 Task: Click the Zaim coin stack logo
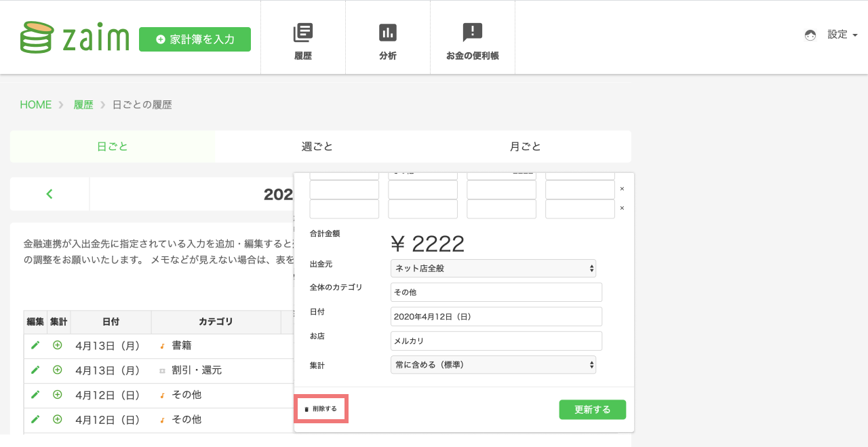(37, 37)
